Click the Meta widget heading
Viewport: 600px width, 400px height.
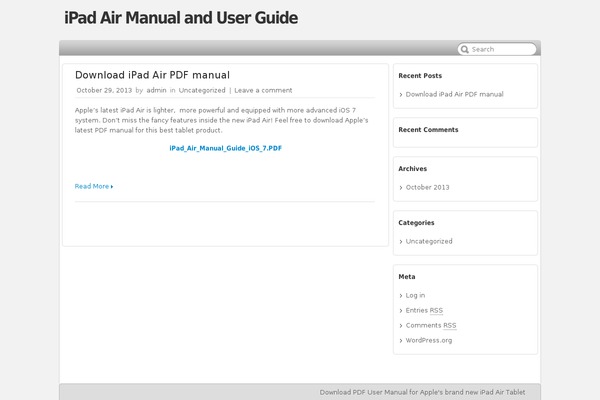tap(407, 277)
